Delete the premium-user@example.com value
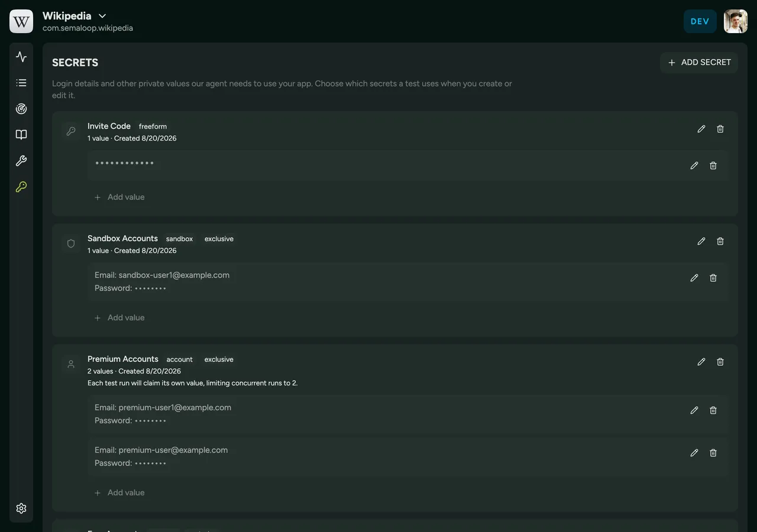This screenshot has width=757, height=532. click(x=713, y=453)
